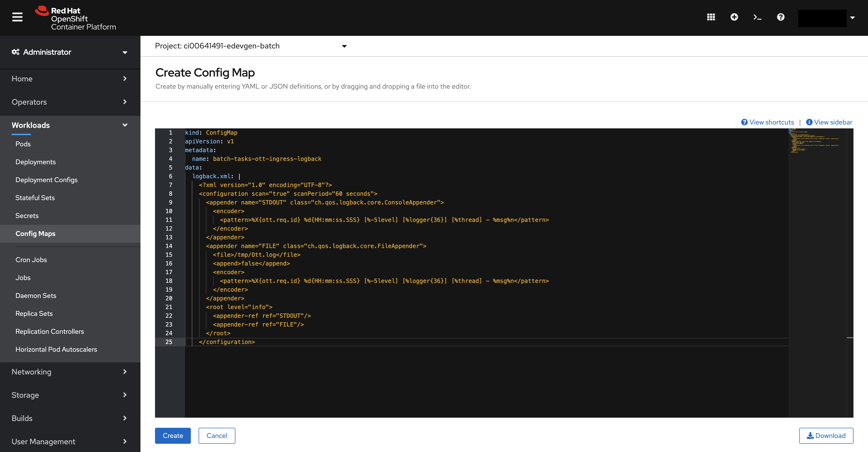Click the View sidebar info icon
The height and width of the screenshot is (452, 868).
click(809, 122)
